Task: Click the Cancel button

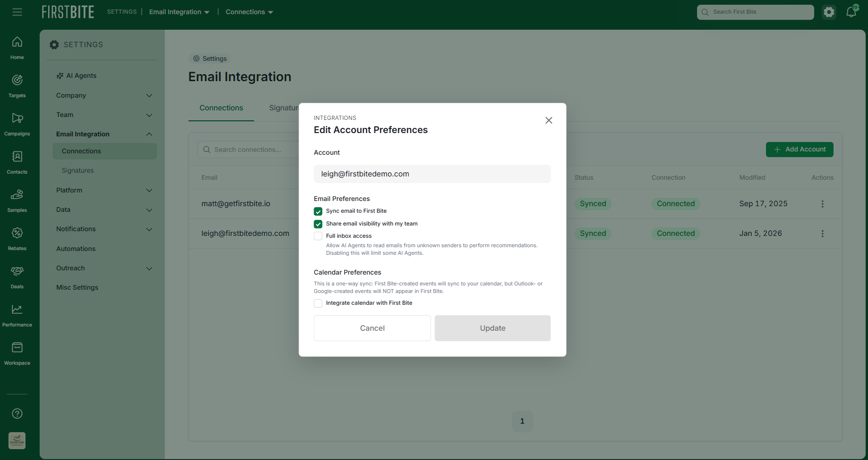Action: 372,328
